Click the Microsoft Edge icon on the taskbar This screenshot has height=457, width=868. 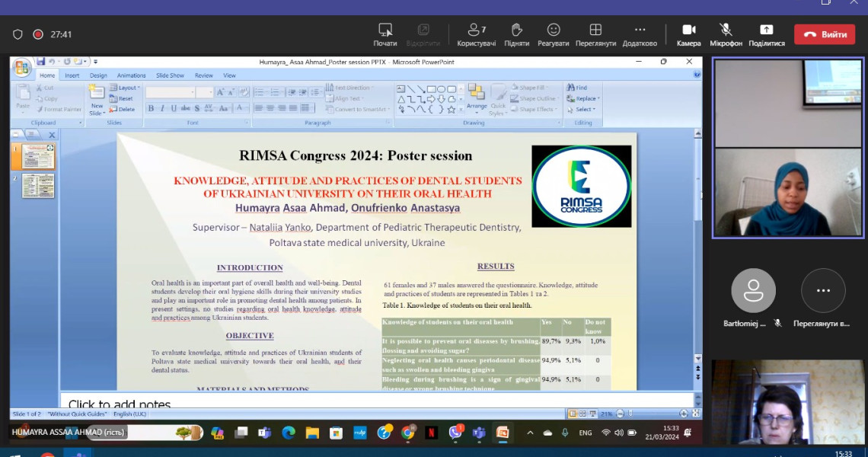tap(289, 433)
